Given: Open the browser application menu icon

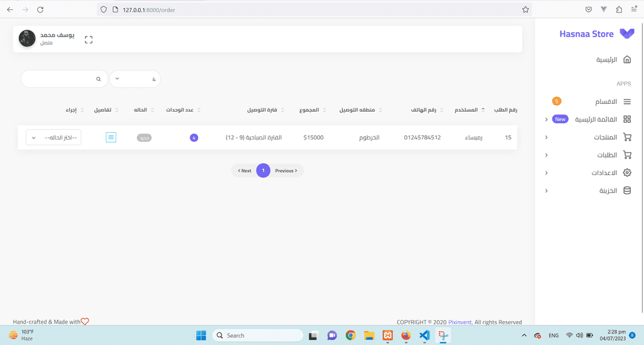Looking at the screenshot, I should 634,9.
